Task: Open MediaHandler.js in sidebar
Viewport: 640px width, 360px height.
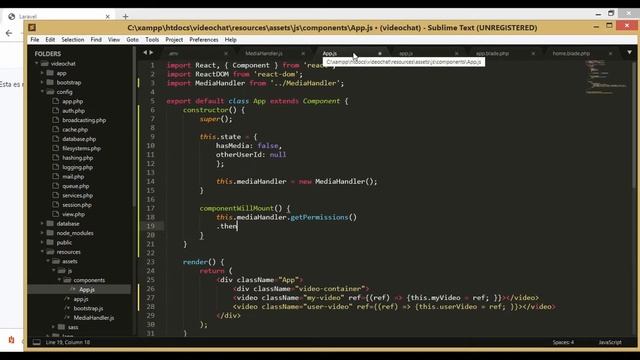Action: pyautogui.click(x=94, y=318)
